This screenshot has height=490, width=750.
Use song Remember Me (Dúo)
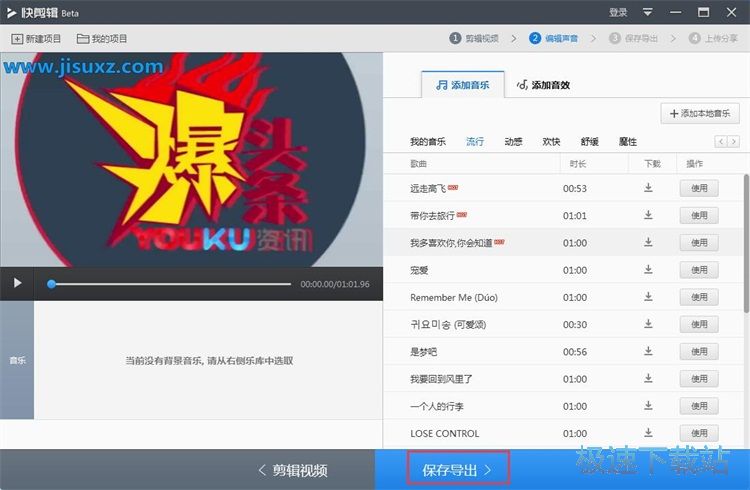[699, 297]
